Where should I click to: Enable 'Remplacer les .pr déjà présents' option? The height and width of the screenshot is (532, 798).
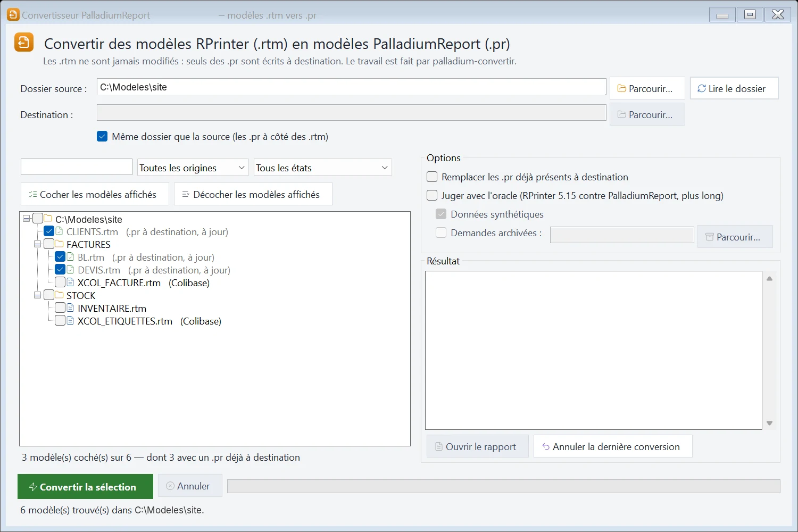432,177
